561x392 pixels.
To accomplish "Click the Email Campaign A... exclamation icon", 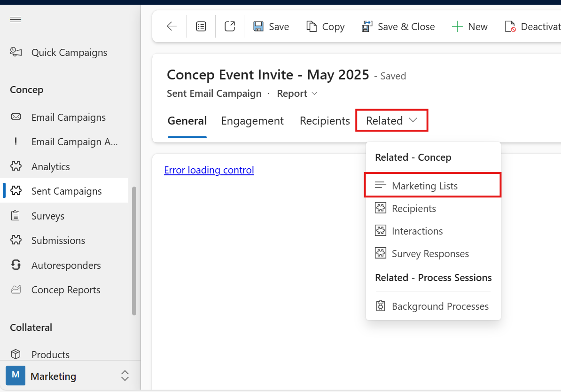I will click(x=16, y=141).
